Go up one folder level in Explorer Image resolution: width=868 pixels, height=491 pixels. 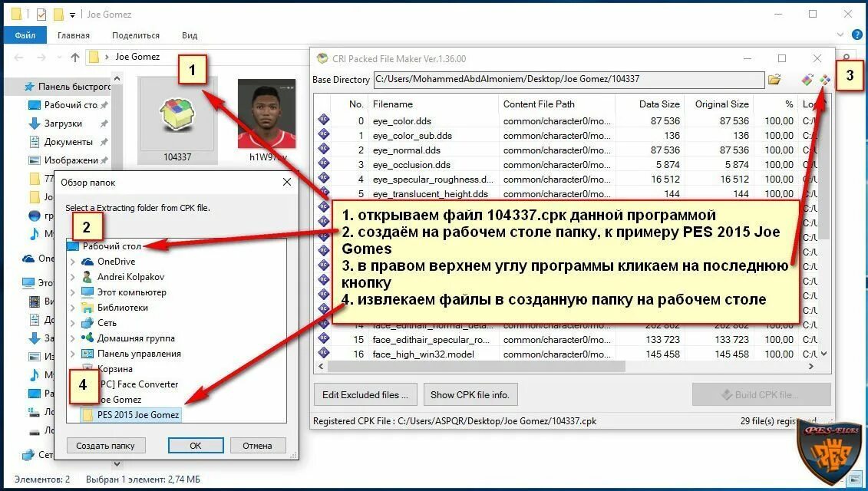coord(75,57)
